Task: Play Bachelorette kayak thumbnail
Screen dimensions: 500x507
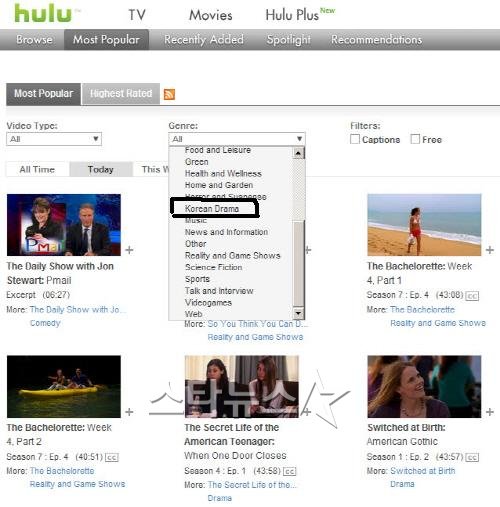Action: [x=64, y=387]
